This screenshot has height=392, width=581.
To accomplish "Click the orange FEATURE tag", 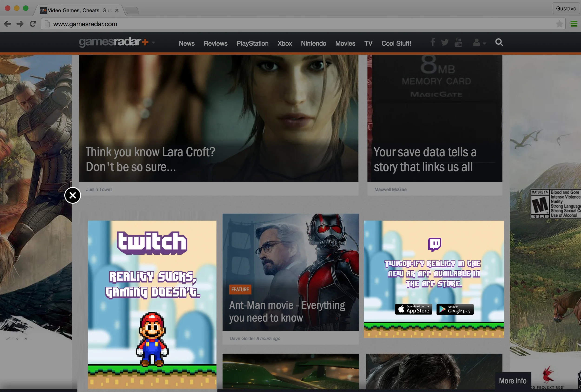I will click(x=240, y=289).
